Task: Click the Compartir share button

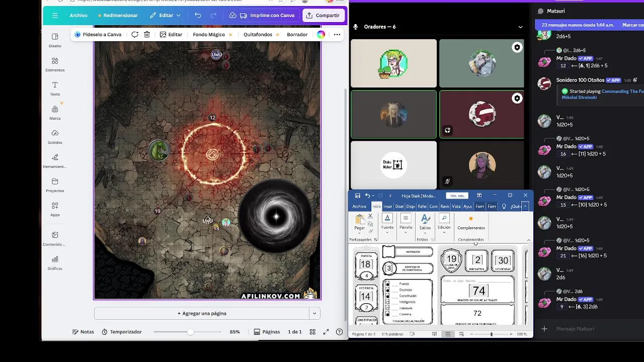Action: (x=323, y=16)
